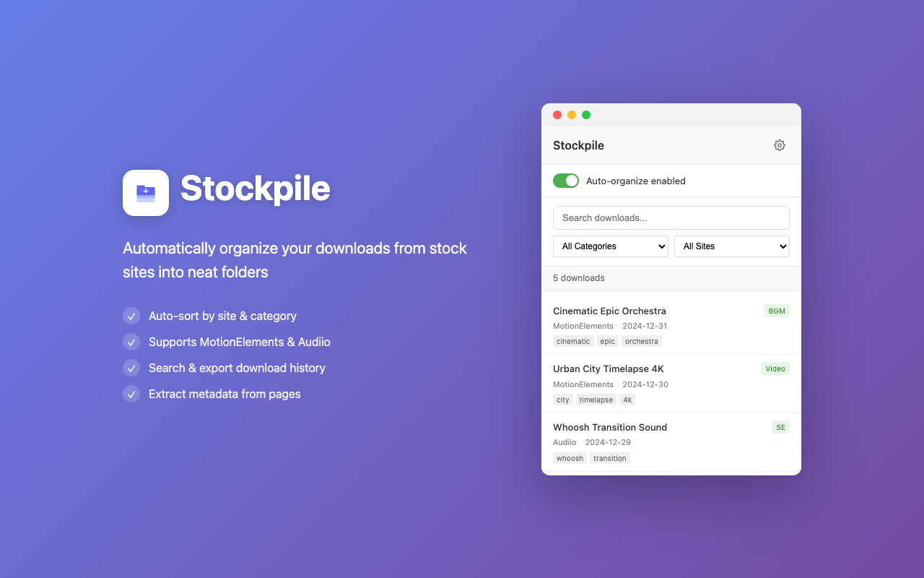Viewport: 924px width, 578px height.
Task: Click checkmark beside Extract metadata from pages
Action: pyautogui.click(x=131, y=394)
